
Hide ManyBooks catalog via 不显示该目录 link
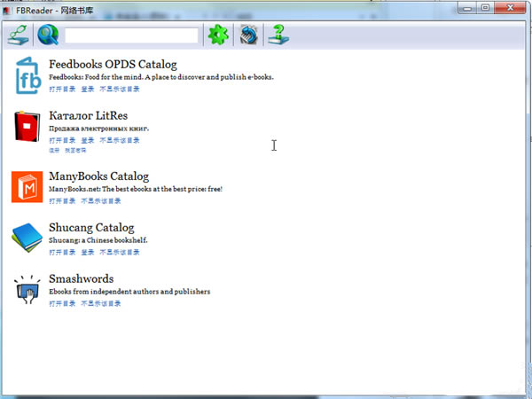click(101, 201)
